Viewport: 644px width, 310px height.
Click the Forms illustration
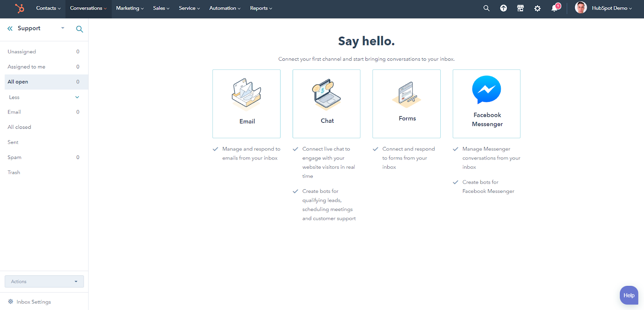click(407, 95)
